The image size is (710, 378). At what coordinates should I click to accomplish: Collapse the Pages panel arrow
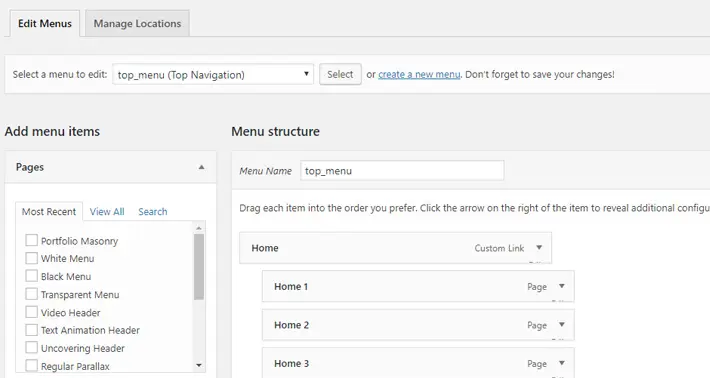pyautogui.click(x=201, y=167)
